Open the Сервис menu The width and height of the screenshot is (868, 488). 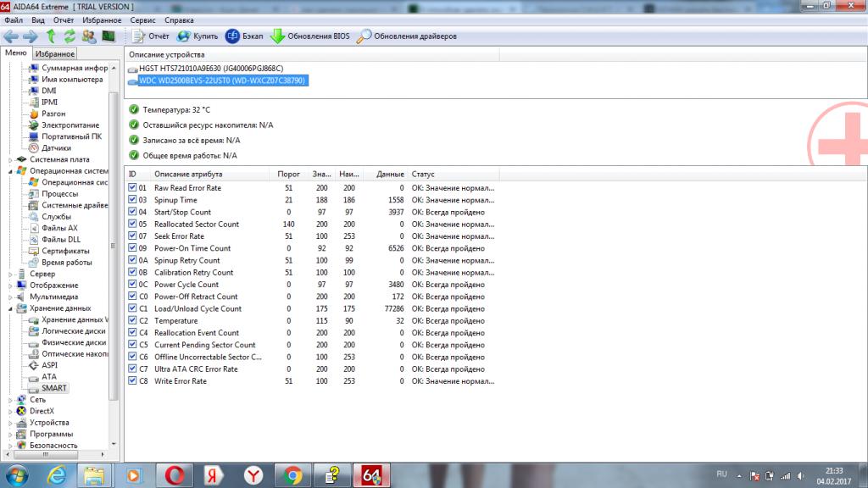(142, 20)
